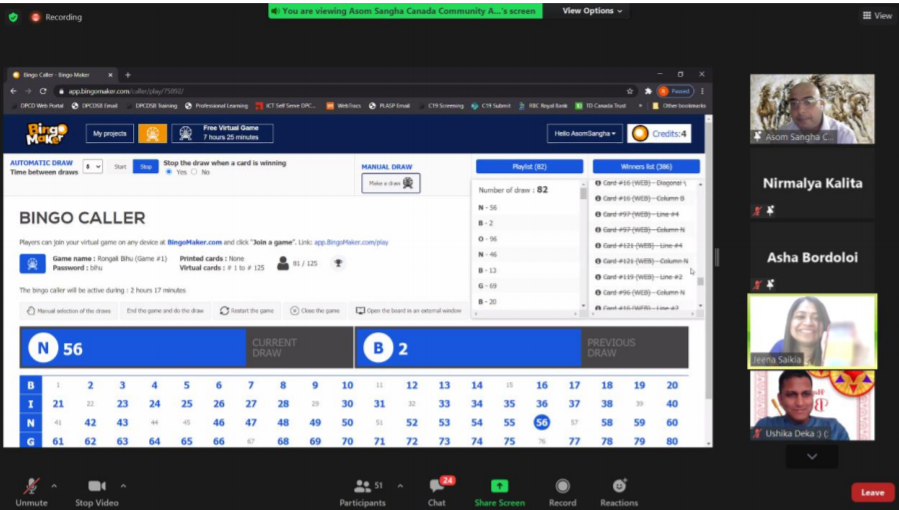
Task: Open the time between draws dropdown
Action: (92, 167)
